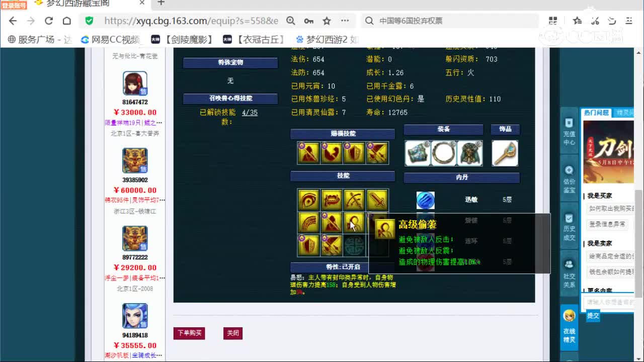Open the zoom magnifier in address bar
Image resolution: width=644 pixels, height=362 pixels.
(x=291, y=21)
